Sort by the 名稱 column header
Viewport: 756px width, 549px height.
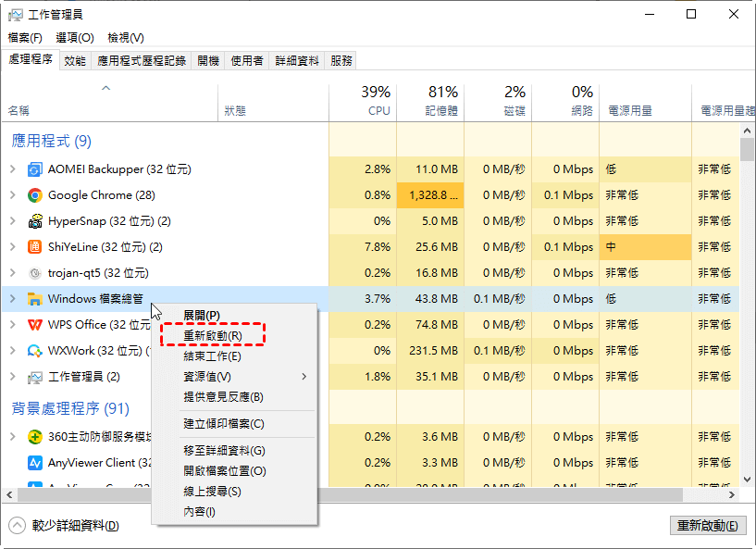click(x=110, y=102)
